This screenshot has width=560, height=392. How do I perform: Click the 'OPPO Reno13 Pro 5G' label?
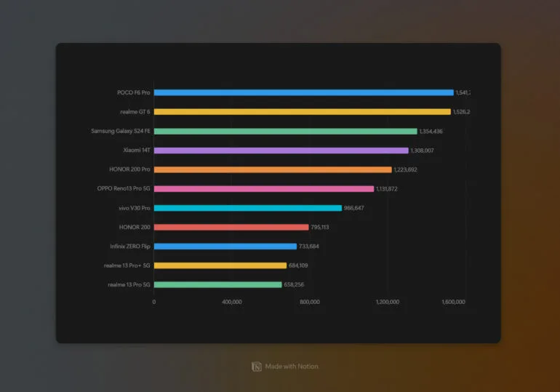click(x=124, y=188)
